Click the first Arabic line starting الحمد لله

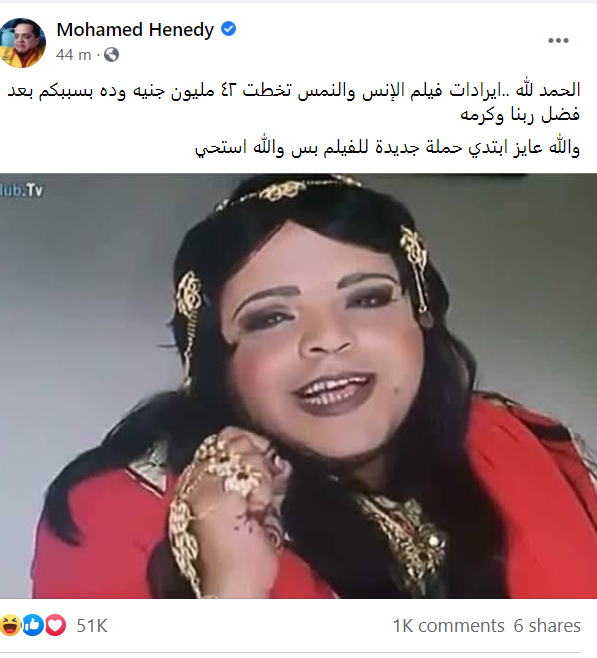294,91
